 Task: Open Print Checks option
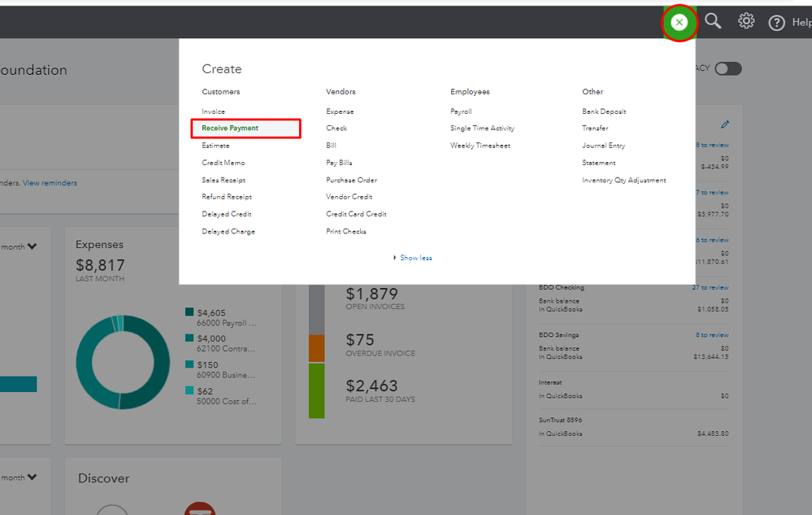coord(346,232)
